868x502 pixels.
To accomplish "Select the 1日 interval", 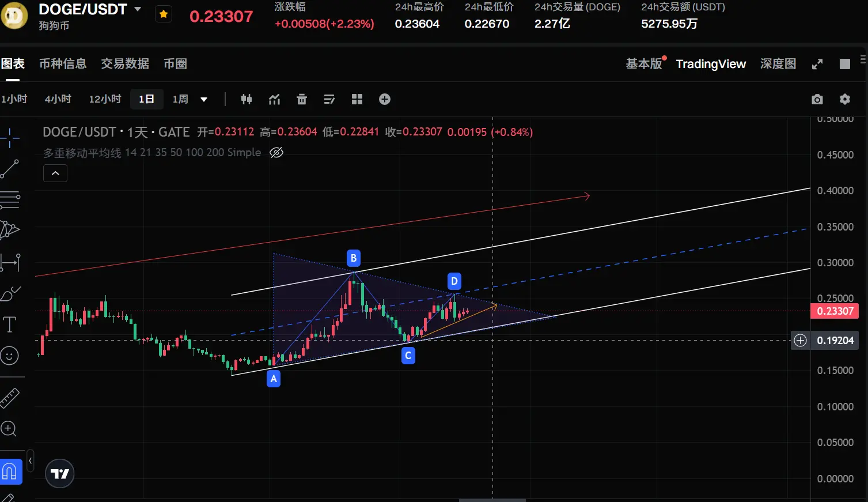I will (146, 99).
